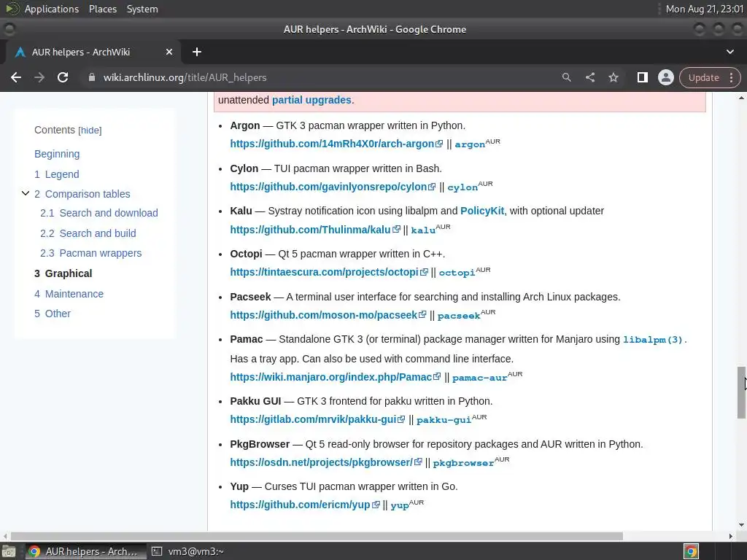Go to 1 Legend in contents
747x560 pixels.
click(x=57, y=174)
